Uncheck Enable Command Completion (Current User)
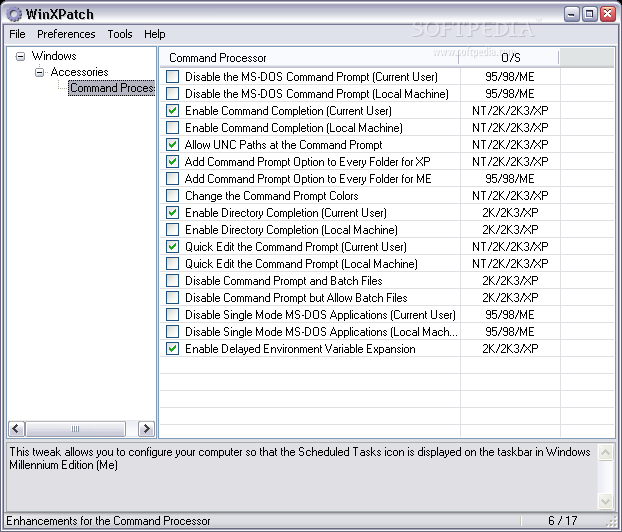The height and width of the screenshot is (532, 622). coord(173,111)
